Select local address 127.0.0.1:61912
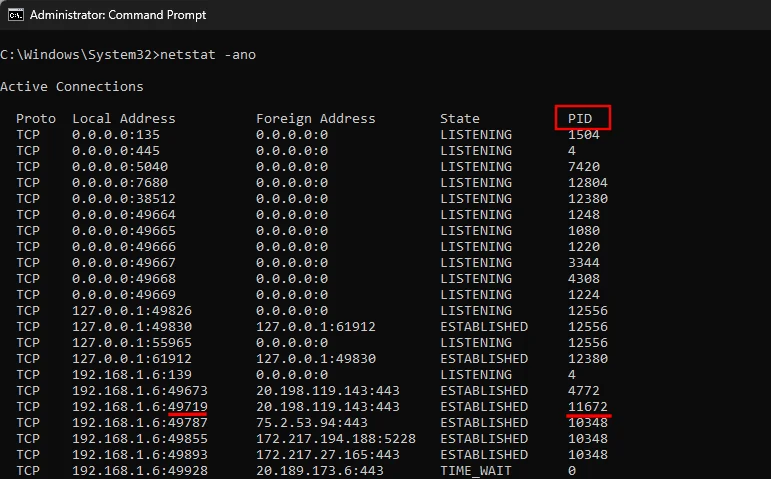Screen dimensions: 771x479 [132, 359]
